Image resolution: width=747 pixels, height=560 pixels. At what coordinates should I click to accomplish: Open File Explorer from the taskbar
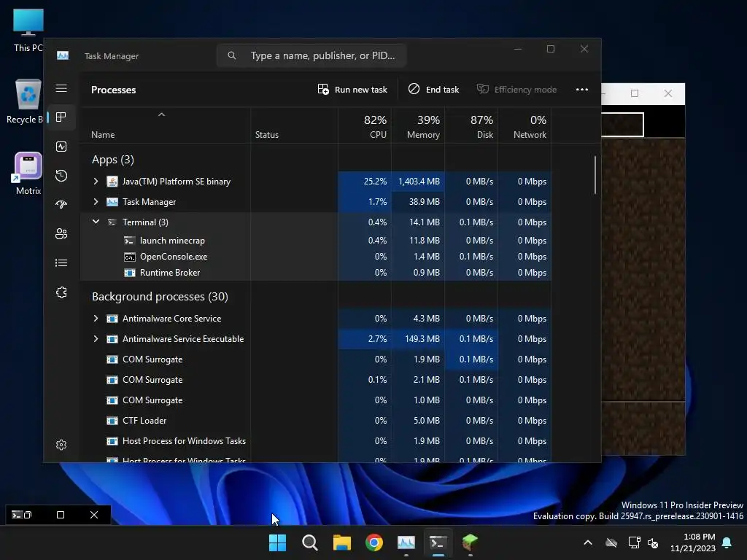(341, 542)
